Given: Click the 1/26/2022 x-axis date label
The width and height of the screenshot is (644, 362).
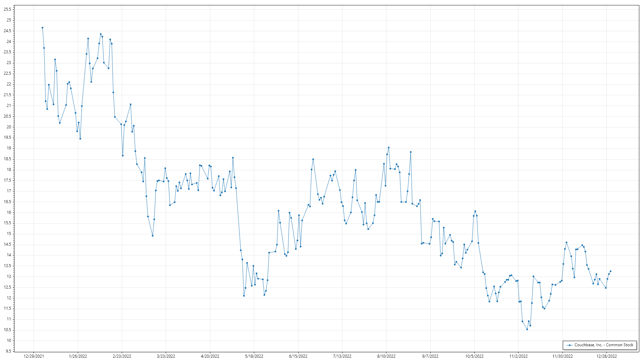Looking at the screenshot, I should point(78,356).
